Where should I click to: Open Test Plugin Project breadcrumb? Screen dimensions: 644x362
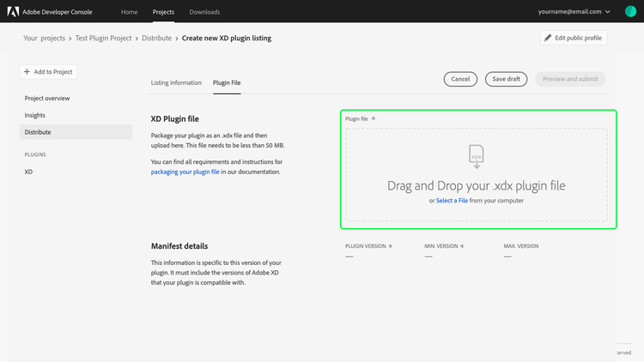click(x=104, y=38)
